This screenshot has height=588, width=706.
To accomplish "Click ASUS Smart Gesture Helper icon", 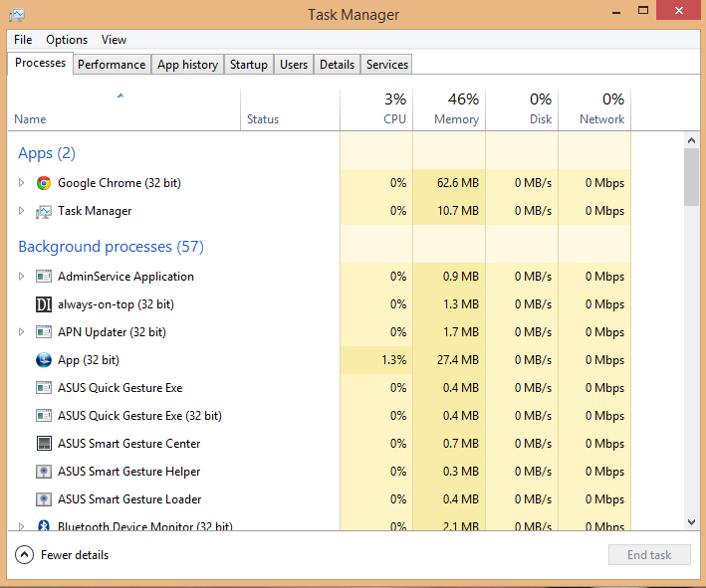I will (x=44, y=472).
